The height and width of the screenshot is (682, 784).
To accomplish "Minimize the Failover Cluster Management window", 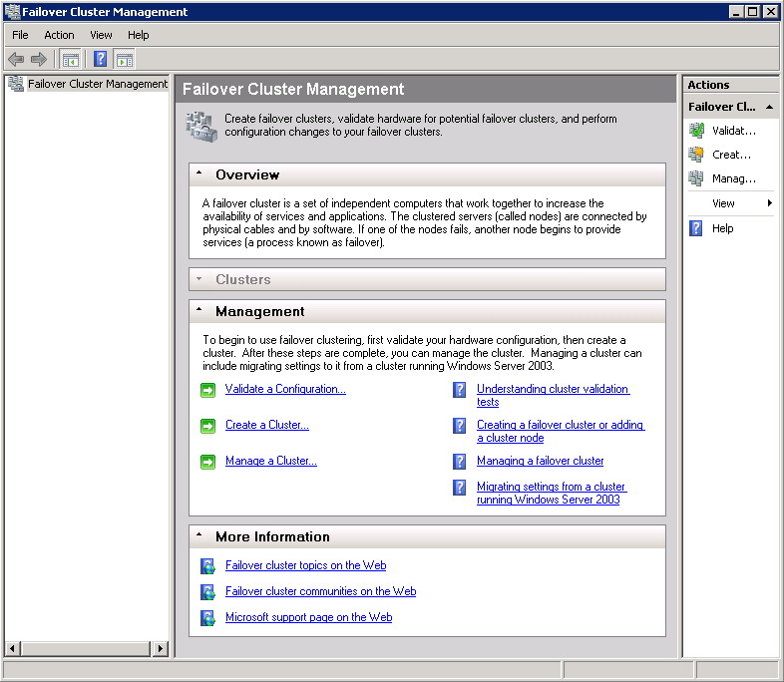I will click(x=736, y=12).
